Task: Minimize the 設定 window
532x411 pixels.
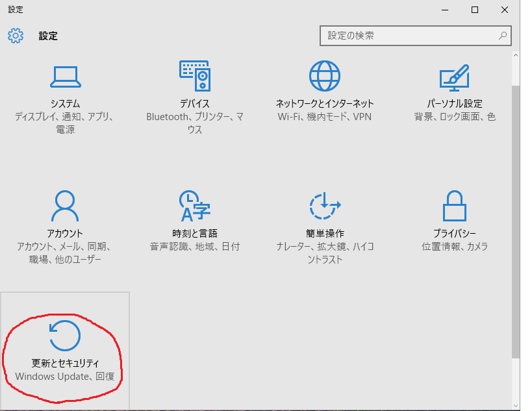Action: click(445, 10)
